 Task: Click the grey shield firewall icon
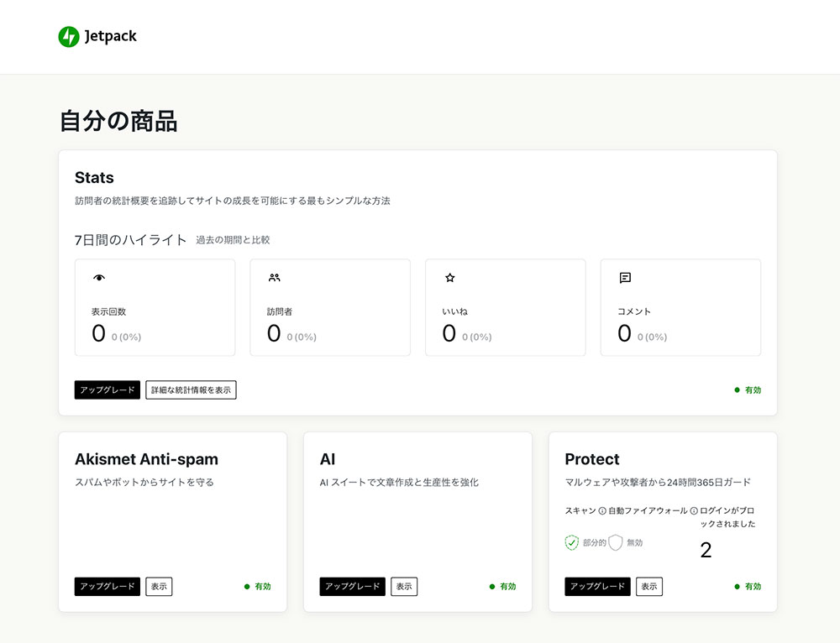616,542
